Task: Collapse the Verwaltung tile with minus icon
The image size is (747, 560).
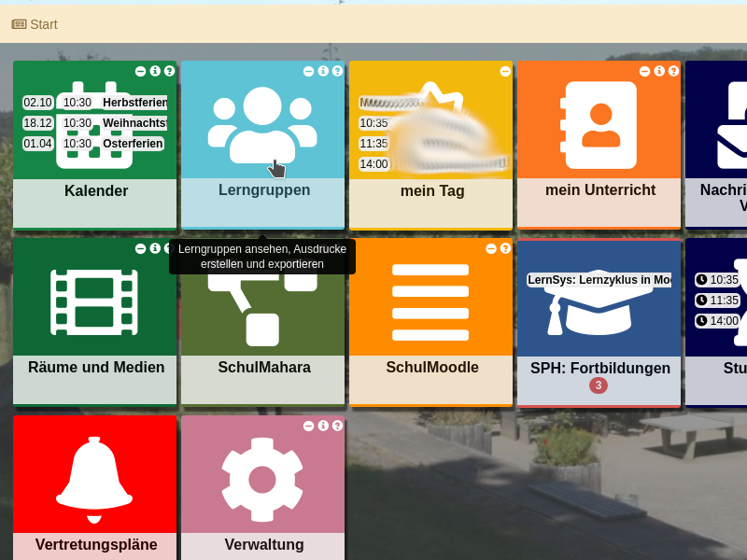Action: pyautogui.click(x=308, y=426)
